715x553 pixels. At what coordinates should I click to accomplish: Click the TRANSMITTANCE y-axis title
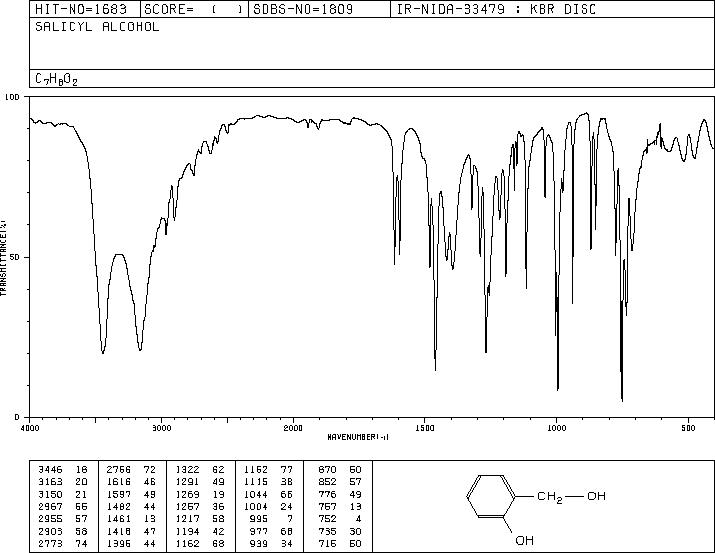(x=4, y=258)
